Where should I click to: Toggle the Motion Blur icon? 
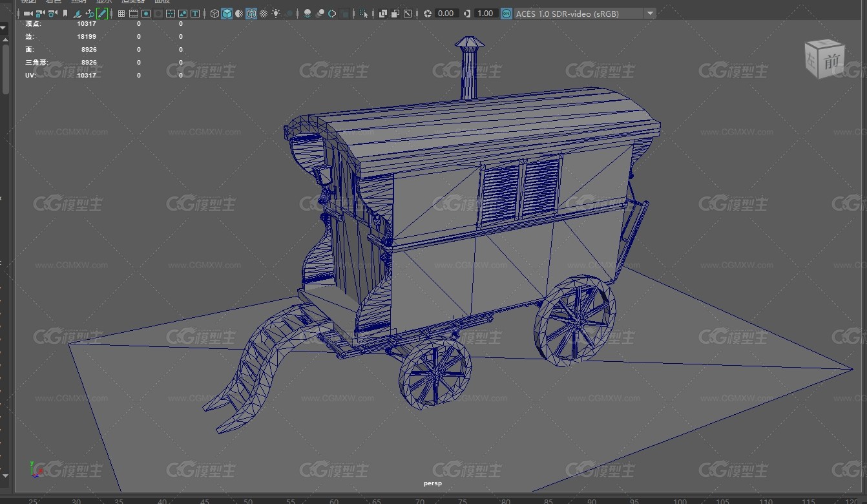coord(320,14)
